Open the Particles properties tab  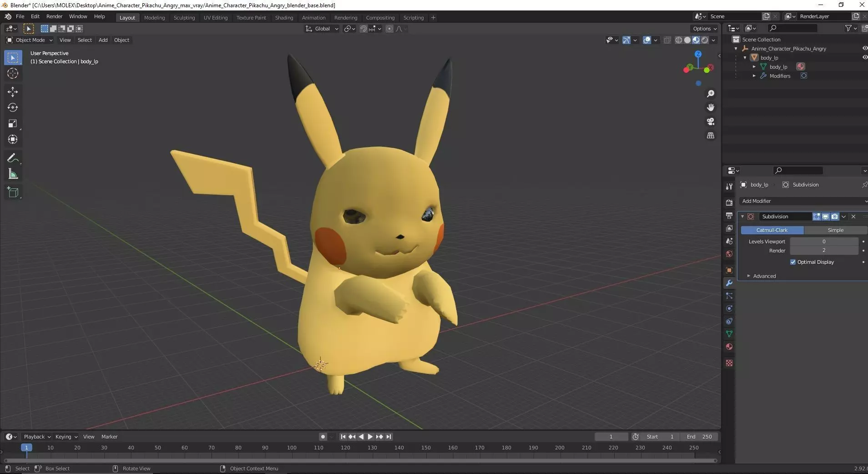coord(729,296)
